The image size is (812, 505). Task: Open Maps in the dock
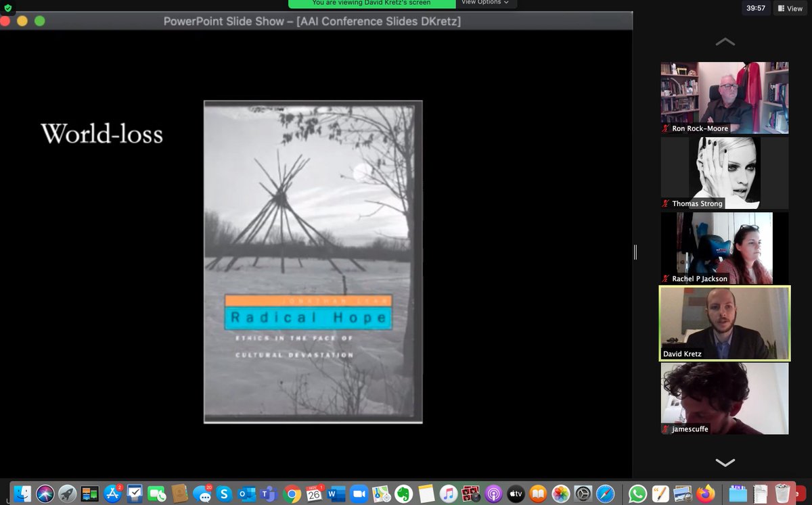click(381, 494)
